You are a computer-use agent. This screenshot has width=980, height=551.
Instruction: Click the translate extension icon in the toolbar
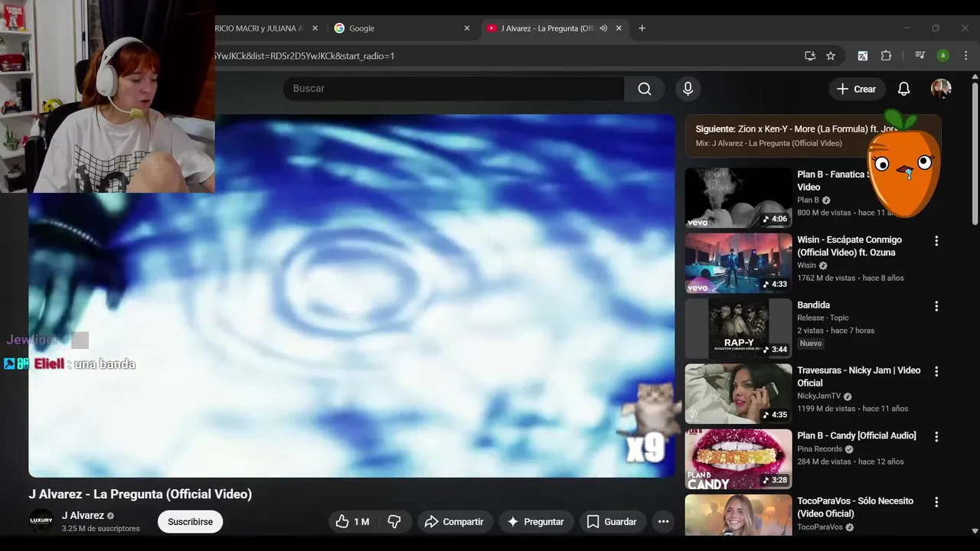pyautogui.click(x=863, y=56)
